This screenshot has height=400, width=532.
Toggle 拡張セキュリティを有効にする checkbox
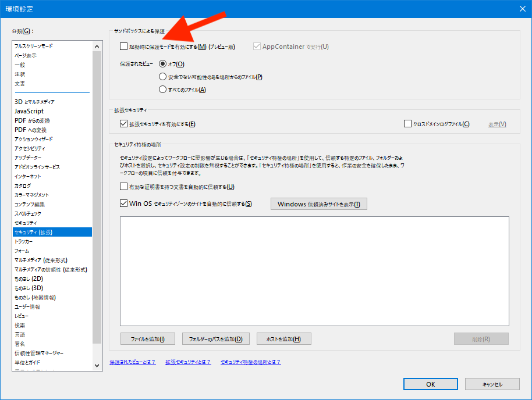click(123, 124)
